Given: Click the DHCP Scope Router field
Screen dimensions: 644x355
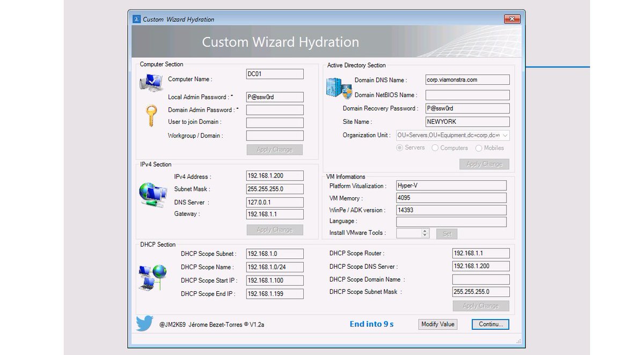Looking at the screenshot, I should (481, 253).
